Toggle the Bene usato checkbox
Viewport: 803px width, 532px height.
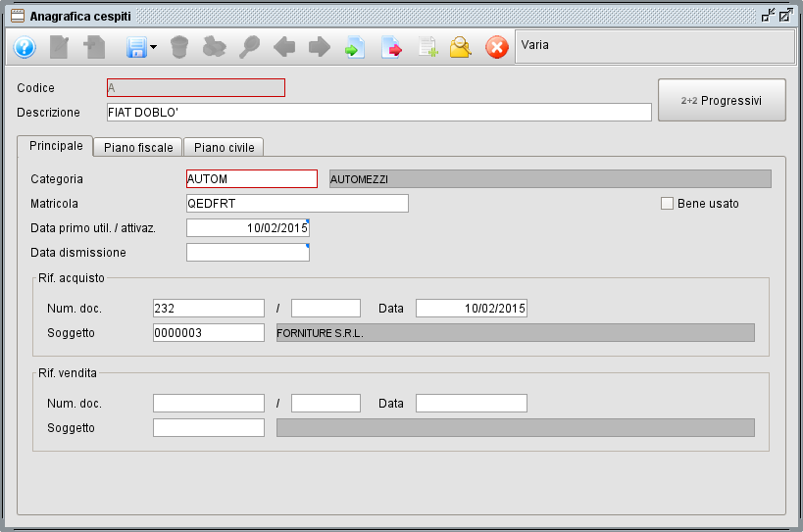click(x=667, y=204)
